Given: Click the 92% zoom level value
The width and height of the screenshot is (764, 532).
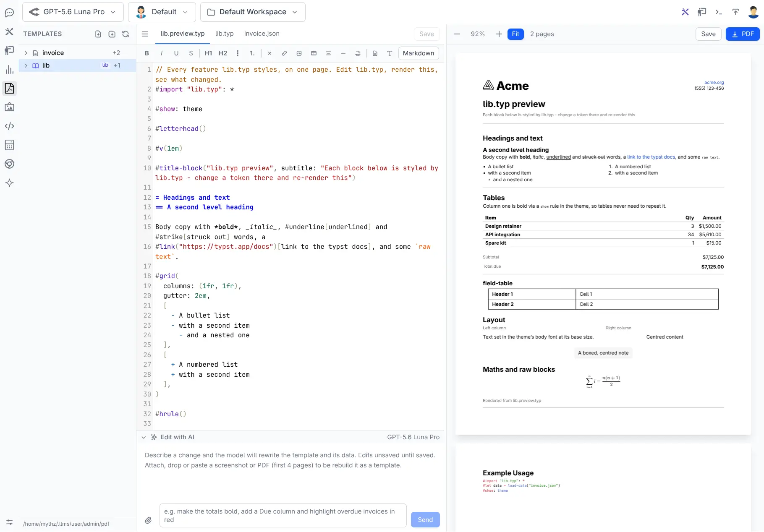Looking at the screenshot, I should click(x=478, y=34).
